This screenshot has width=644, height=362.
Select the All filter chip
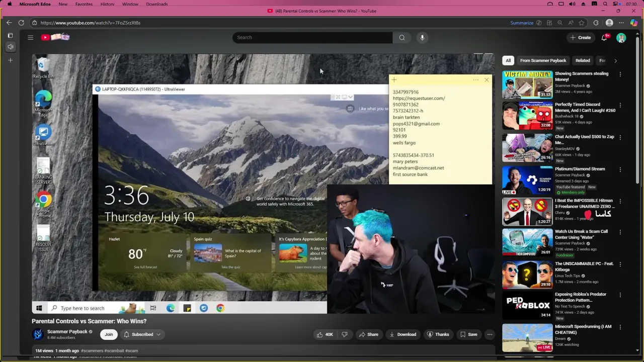pyautogui.click(x=508, y=61)
